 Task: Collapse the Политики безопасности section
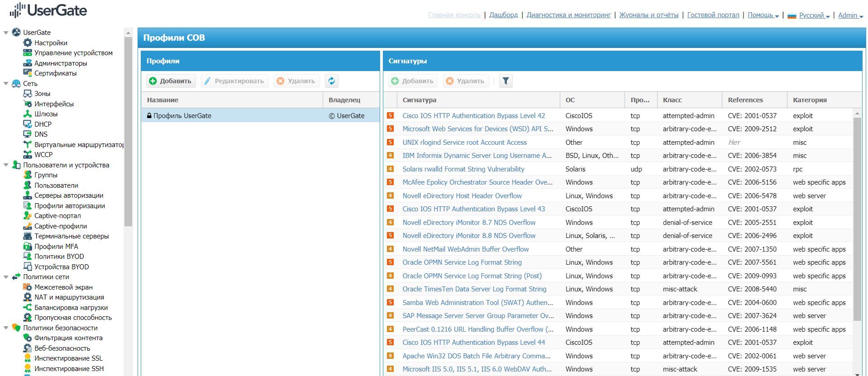pyautogui.click(x=6, y=328)
